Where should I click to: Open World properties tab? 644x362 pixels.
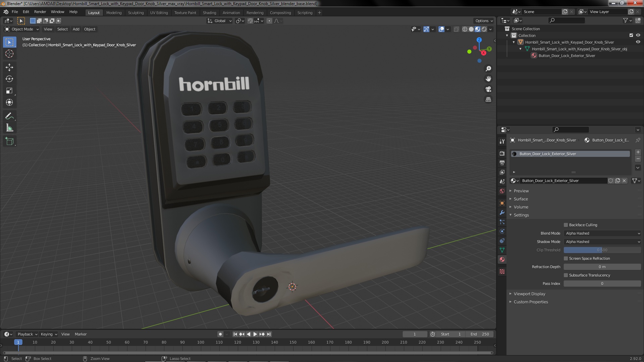click(x=502, y=191)
